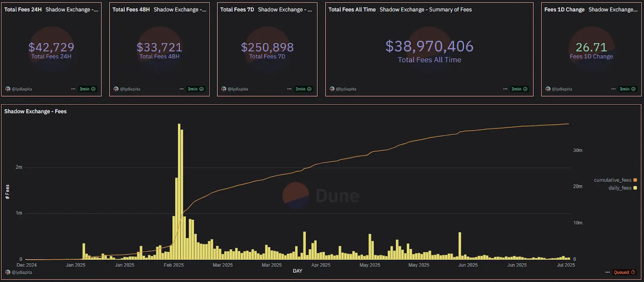Click the 3min refresh badge on Total Fees 24H
The width and height of the screenshot is (644, 282).
coord(87,89)
